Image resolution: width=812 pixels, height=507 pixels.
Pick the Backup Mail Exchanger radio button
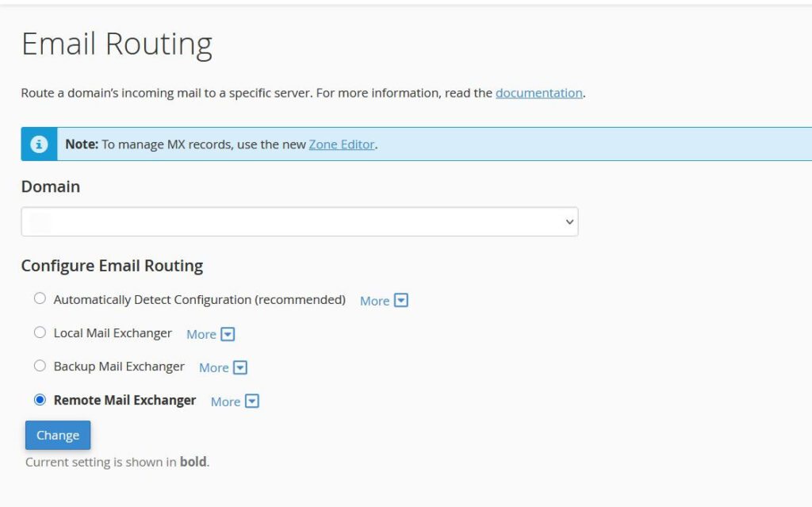40,366
